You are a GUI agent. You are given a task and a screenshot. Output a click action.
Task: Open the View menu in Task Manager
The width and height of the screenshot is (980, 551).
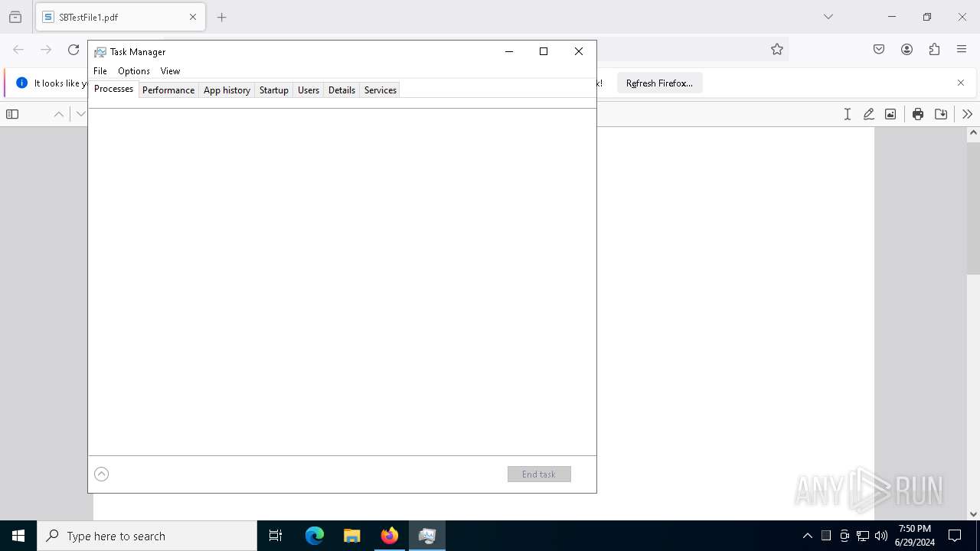170,71
